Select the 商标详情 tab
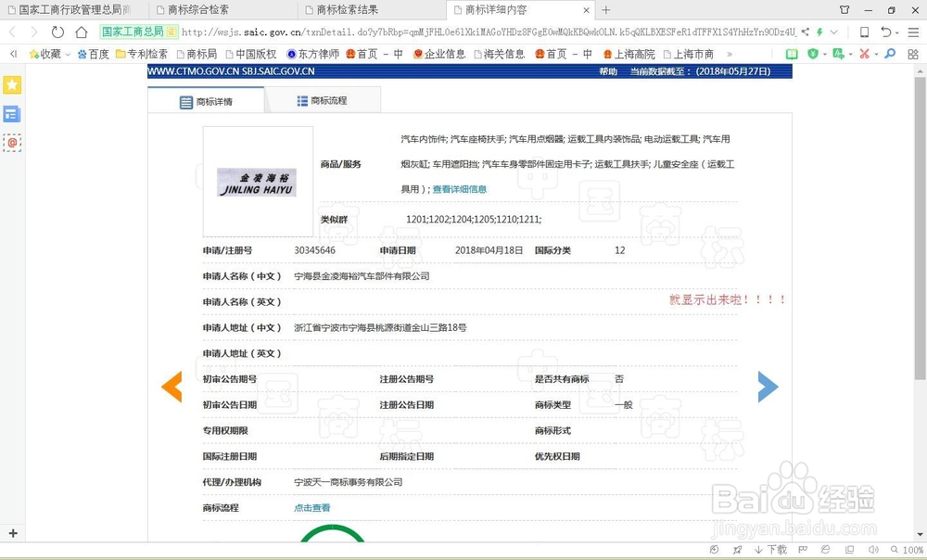This screenshot has width=927, height=560. 206,101
